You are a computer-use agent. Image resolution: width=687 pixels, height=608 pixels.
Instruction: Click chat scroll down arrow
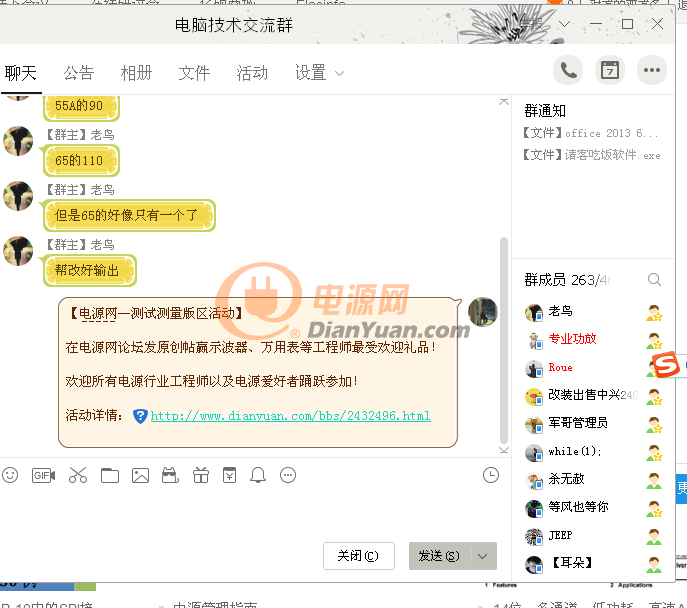tap(504, 450)
